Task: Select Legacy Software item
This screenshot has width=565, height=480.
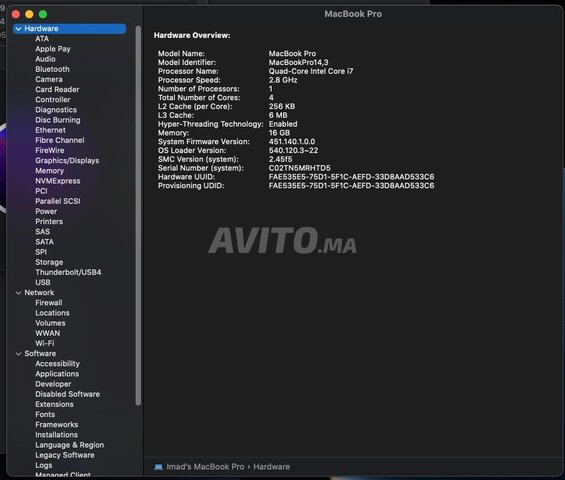Action: pos(65,455)
